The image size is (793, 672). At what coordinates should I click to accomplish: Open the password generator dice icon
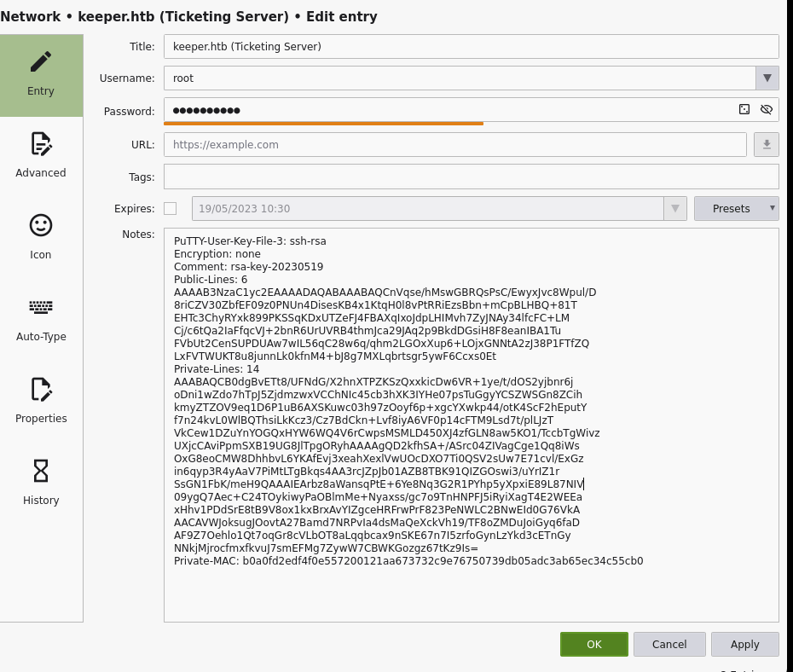(744, 109)
